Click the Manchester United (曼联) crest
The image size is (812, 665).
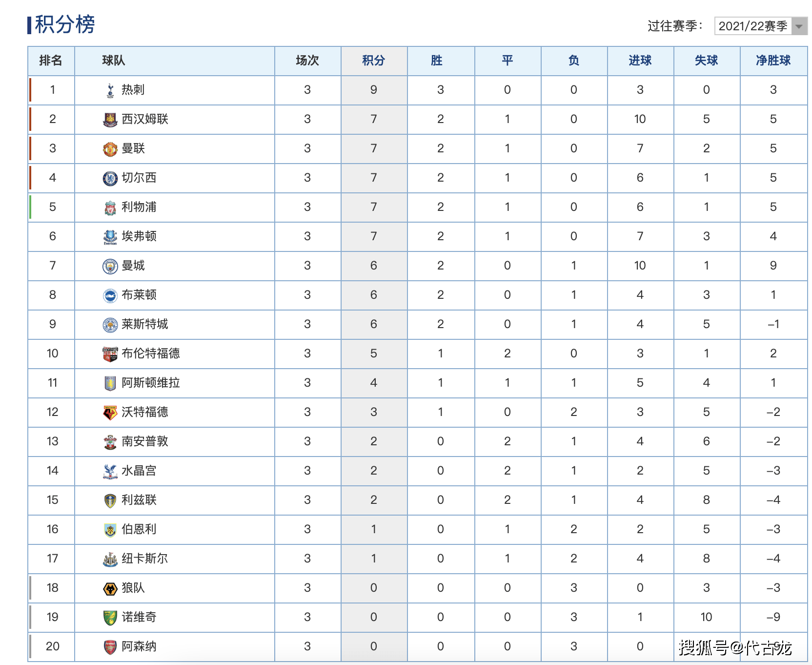[x=110, y=149]
